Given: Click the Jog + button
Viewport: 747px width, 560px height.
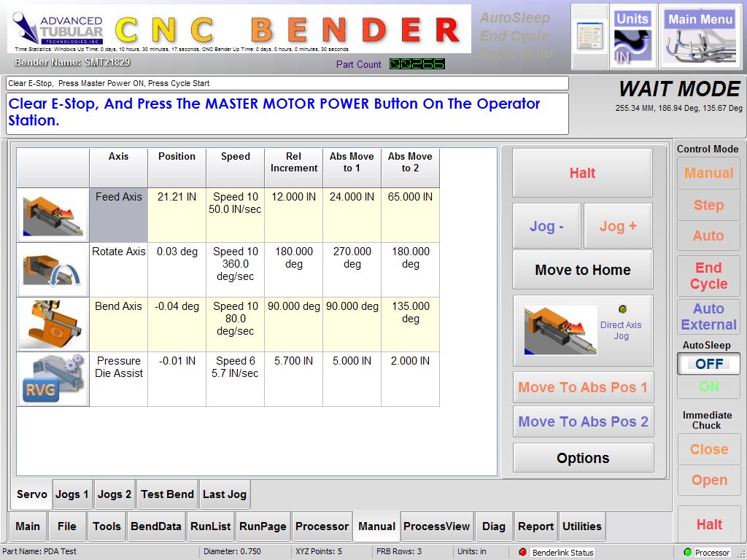Looking at the screenshot, I should tap(618, 226).
